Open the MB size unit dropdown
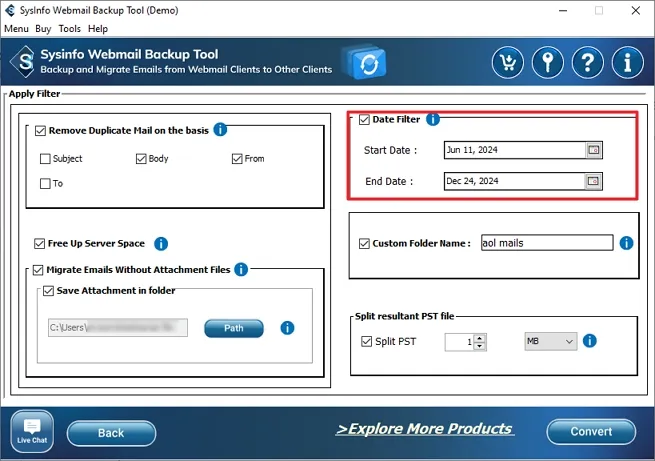Viewport: 655px width, 461px height. tap(551, 341)
